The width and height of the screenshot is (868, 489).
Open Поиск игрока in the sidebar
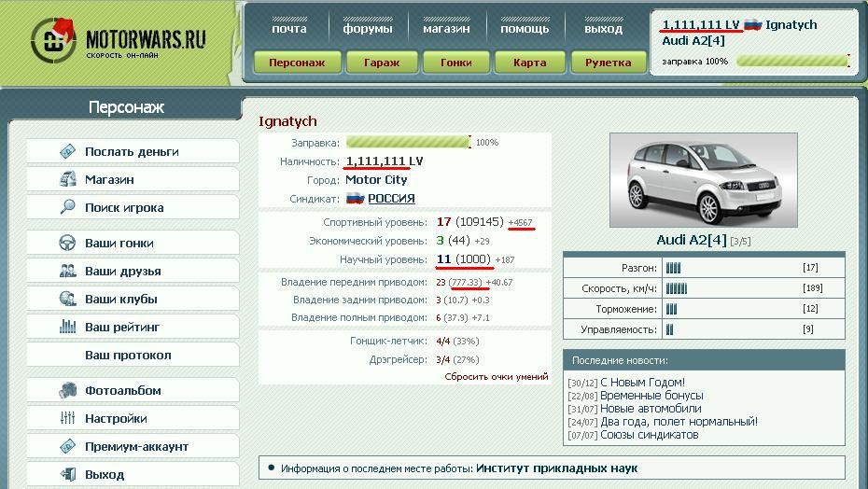tap(133, 207)
